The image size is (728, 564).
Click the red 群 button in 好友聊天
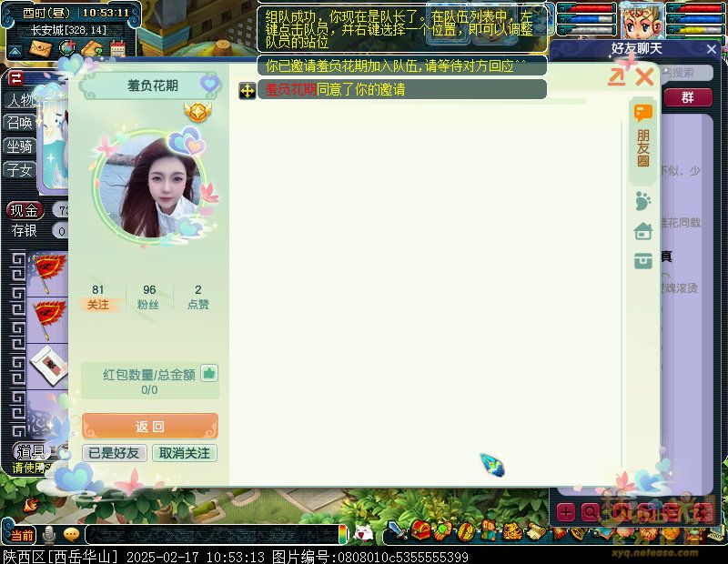[688, 97]
